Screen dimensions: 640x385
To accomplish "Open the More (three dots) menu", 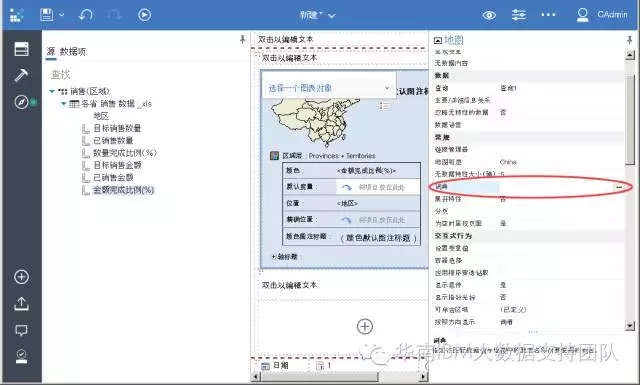I will point(548,15).
